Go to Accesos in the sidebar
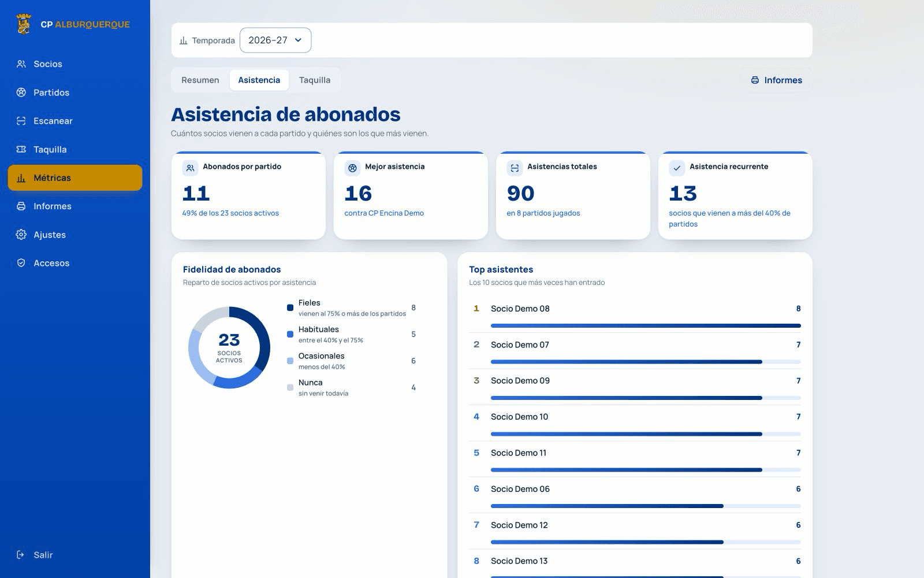This screenshot has height=578, width=924. 75,263
